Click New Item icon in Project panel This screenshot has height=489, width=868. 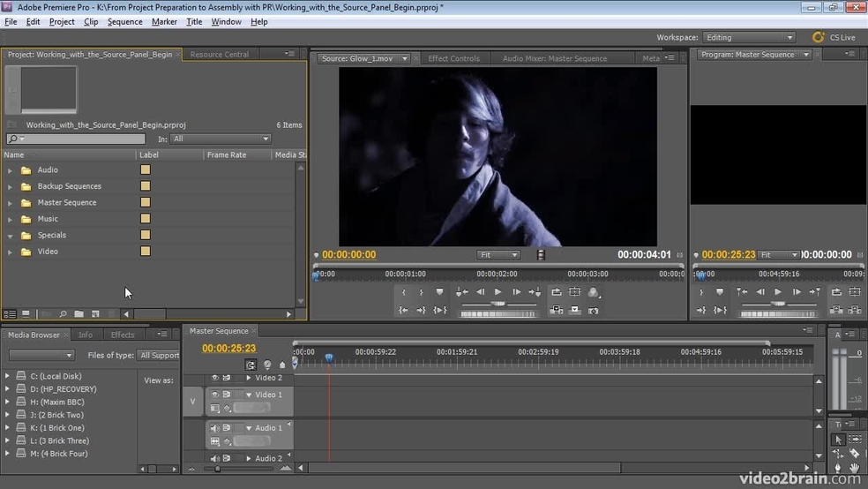[x=95, y=314]
